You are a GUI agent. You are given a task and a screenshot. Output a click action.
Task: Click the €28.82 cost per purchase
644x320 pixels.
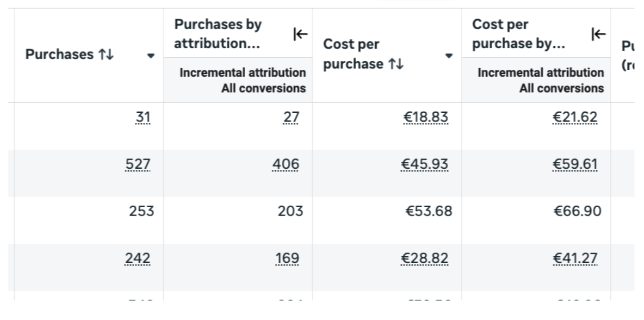coord(425,258)
